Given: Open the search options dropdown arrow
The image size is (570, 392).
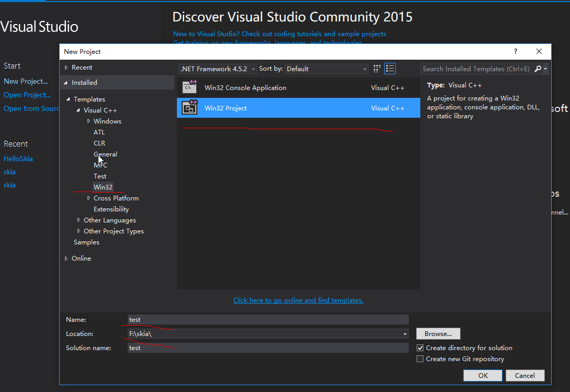Looking at the screenshot, I should 545,69.
